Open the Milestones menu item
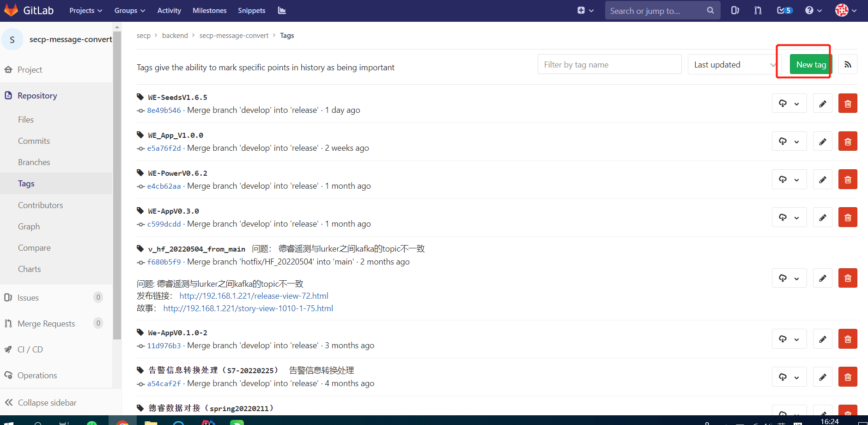Viewport: 868px width, 425px height. (210, 10)
